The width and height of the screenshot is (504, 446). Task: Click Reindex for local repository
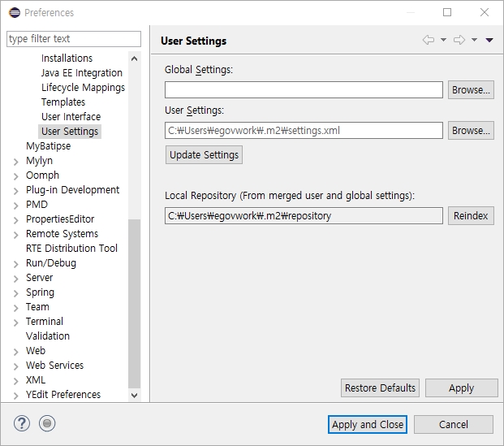pyautogui.click(x=471, y=216)
